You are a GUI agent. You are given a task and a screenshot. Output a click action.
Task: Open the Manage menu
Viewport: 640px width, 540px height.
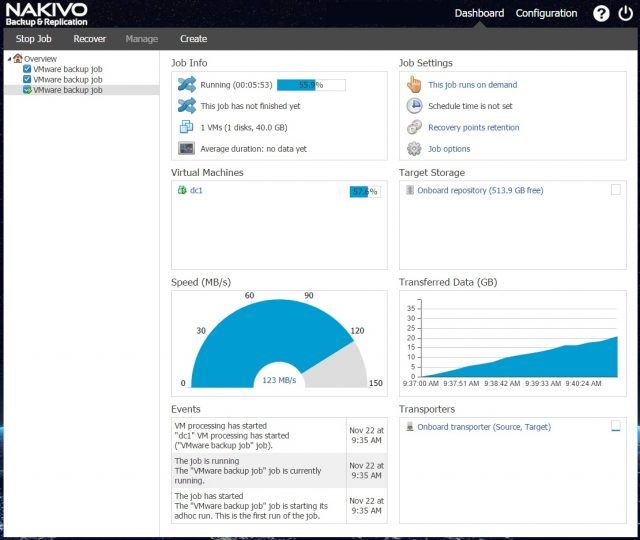[142, 39]
